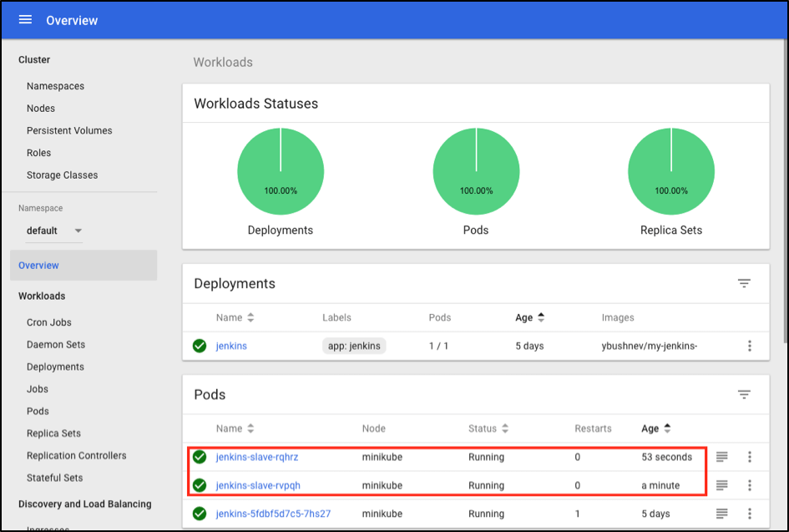
Task: Open the hamburger navigation menu
Action: click(25, 20)
